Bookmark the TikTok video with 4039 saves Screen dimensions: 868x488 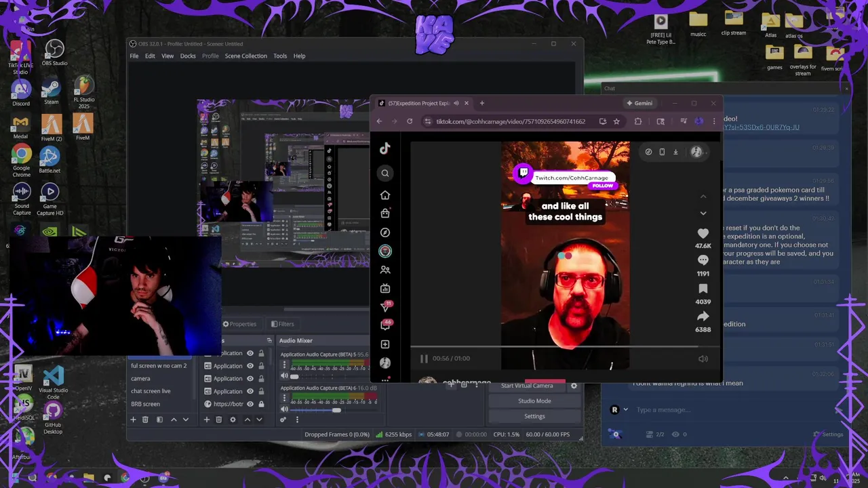click(703, 289)
